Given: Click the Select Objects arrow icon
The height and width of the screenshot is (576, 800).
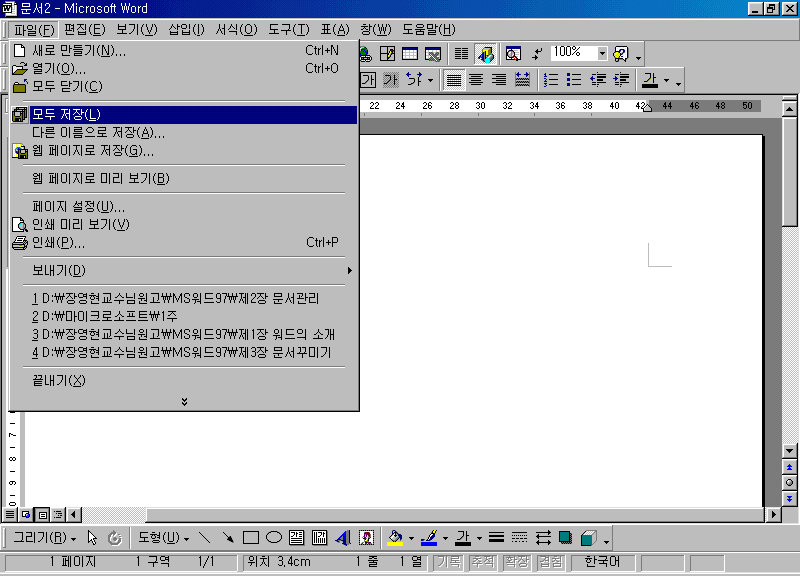Looking at the screenshot, I should click(92, 538).
